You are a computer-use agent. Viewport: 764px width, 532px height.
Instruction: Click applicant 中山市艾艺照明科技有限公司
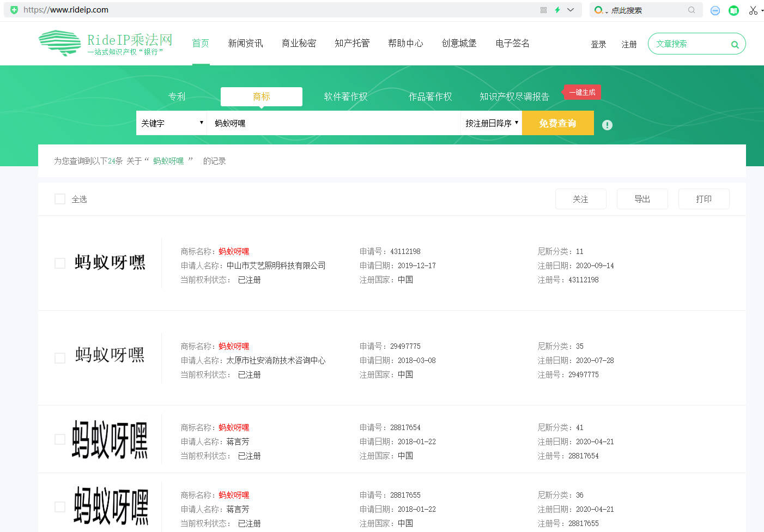276,265
